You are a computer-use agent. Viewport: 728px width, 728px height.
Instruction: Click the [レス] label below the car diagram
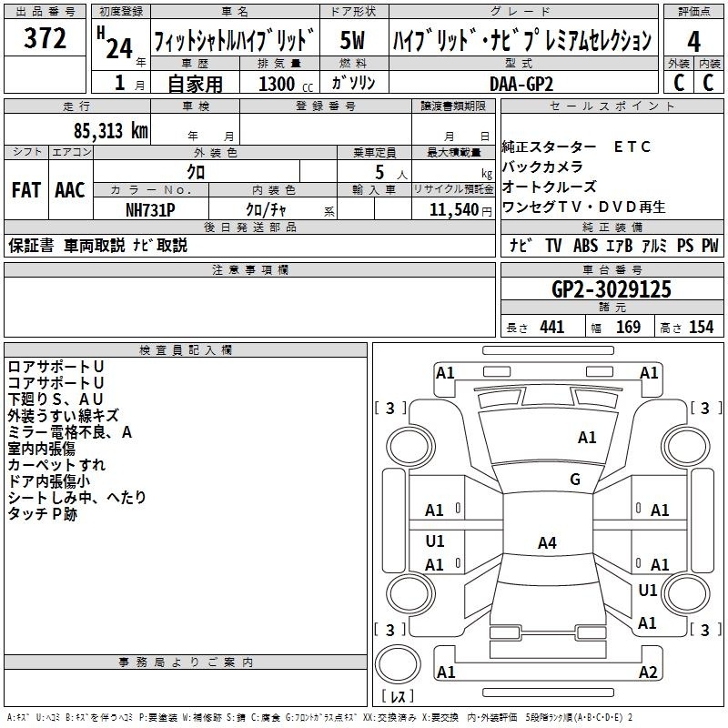click(398, 697)
